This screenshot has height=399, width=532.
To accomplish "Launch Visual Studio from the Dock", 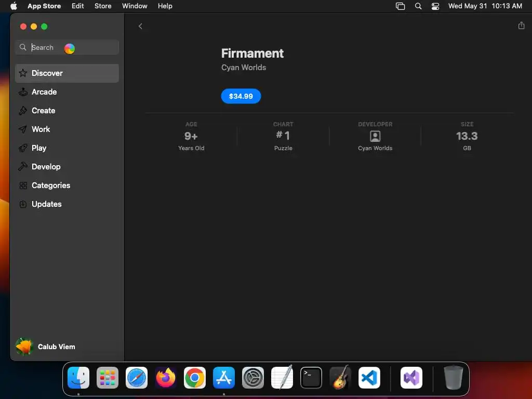I will click(411, 378).
